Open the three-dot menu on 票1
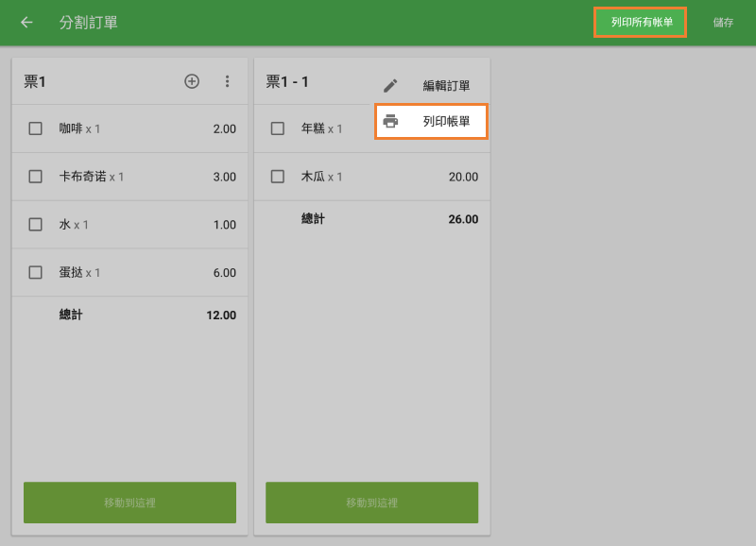The height and width of the screenshot is (546, 756). tap(227, 81)
